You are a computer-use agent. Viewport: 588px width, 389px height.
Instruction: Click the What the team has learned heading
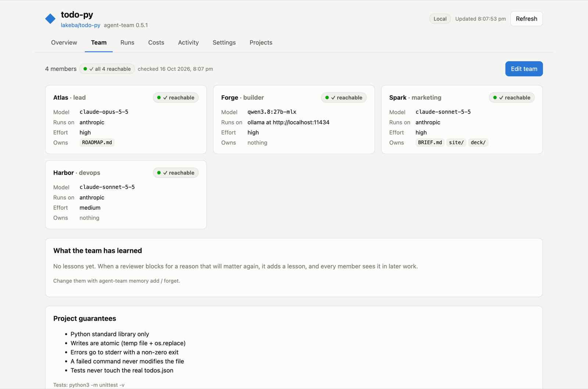(x=98, y=251)
